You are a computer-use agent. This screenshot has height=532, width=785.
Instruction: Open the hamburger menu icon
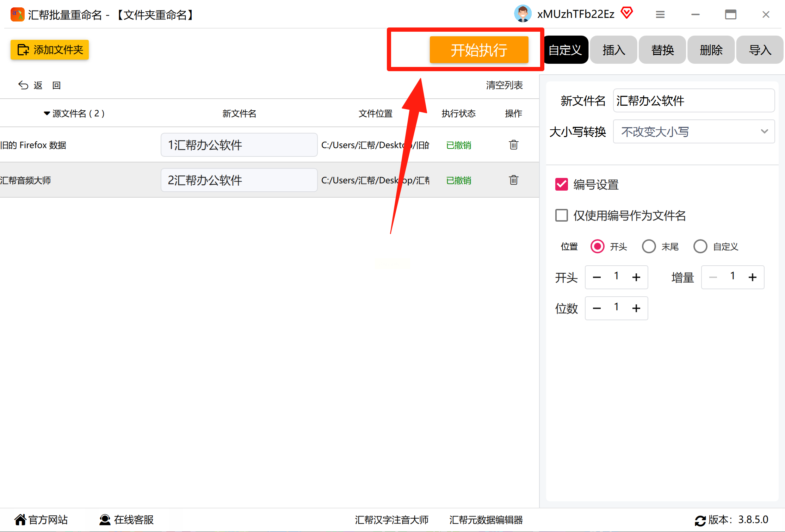[x=660, y=14]
